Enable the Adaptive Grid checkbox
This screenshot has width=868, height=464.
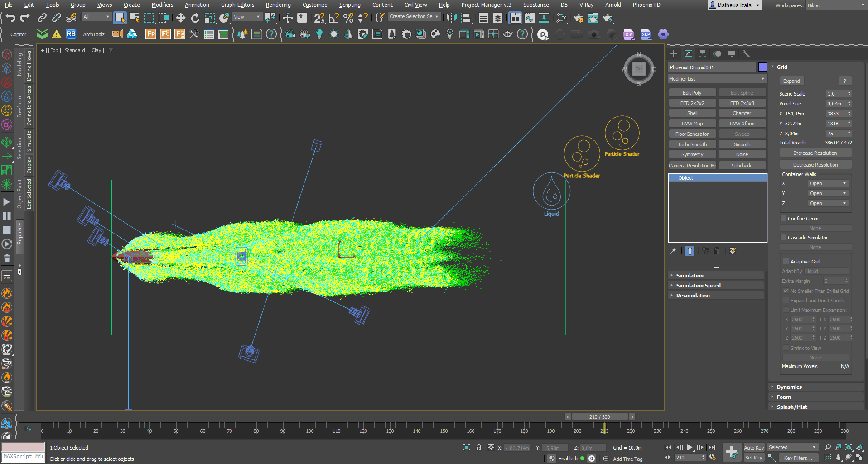tap(786, 262)
